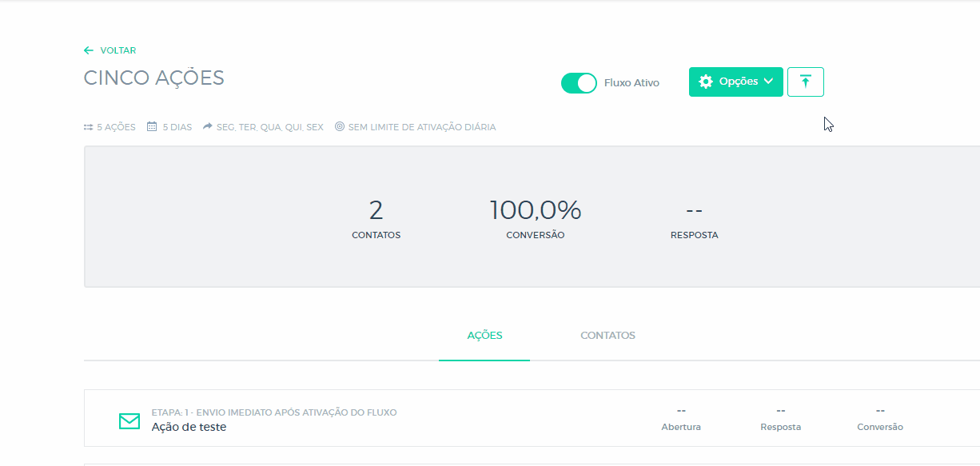Image resolution: width=980 pixels, height=466 pixels.
Task: Click the Fluxo Ativo label text
Action: [x=631, y=83]
